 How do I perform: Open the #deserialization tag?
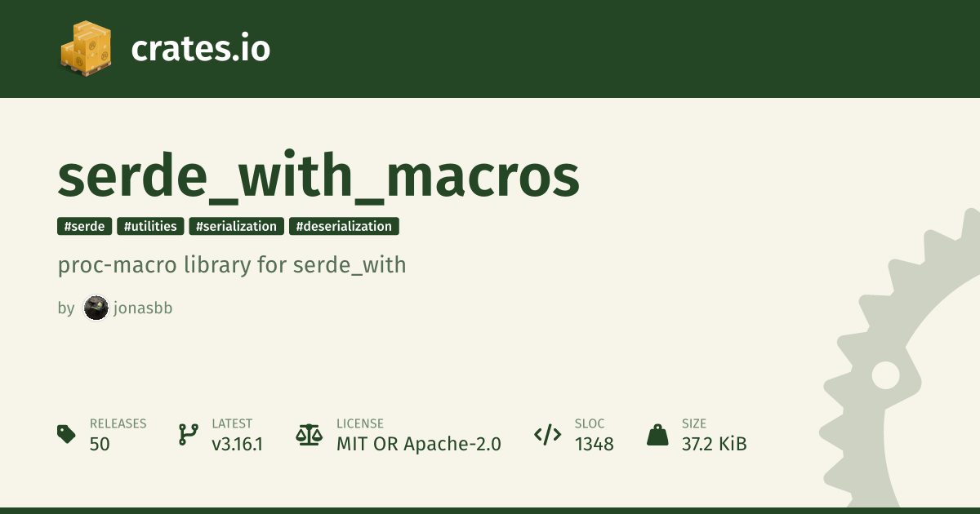[344, 226]
